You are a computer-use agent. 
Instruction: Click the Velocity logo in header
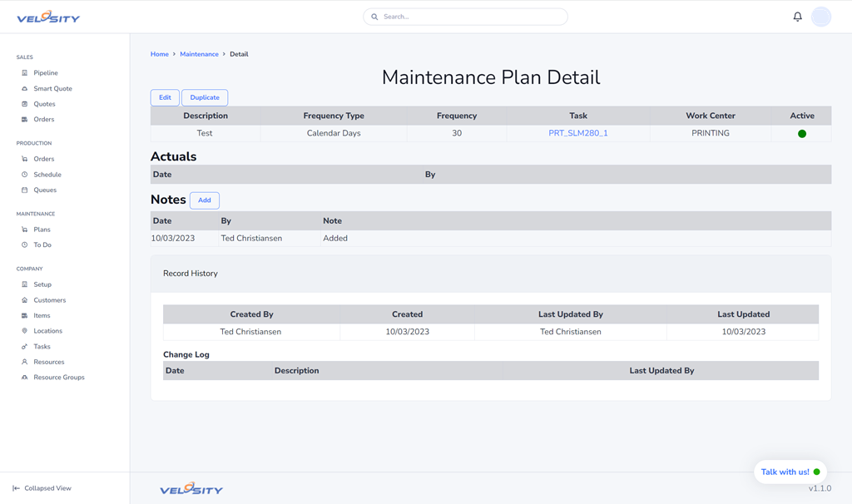pyautogui.click(x=48, y=17)
